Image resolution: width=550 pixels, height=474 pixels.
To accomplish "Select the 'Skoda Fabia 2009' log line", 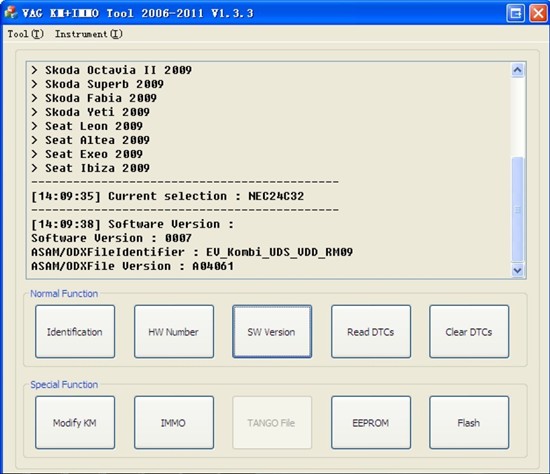I will coord(94,98).
